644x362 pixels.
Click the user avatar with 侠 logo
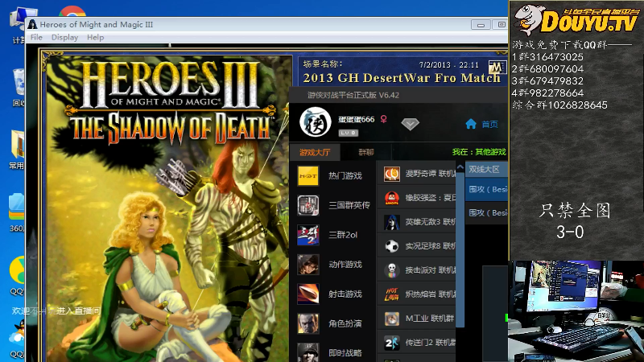coord(315,122)
